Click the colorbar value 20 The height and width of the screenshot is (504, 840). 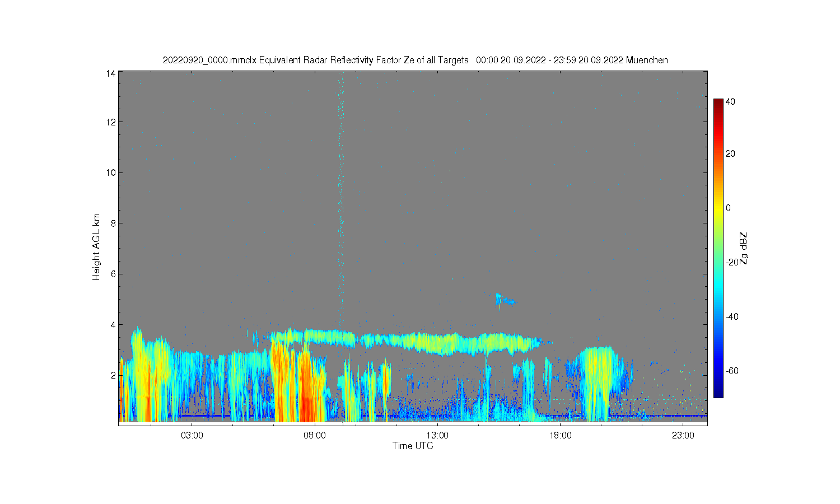(730, 153)
